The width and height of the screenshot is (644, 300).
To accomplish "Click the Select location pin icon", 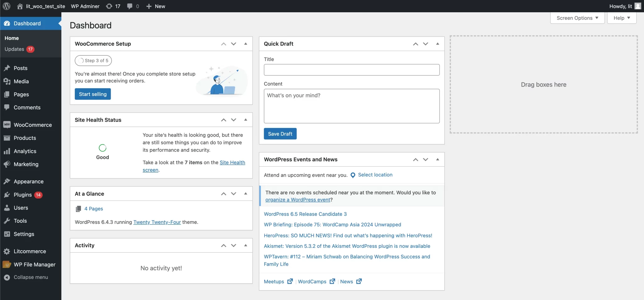I will [x=353, y=175].
